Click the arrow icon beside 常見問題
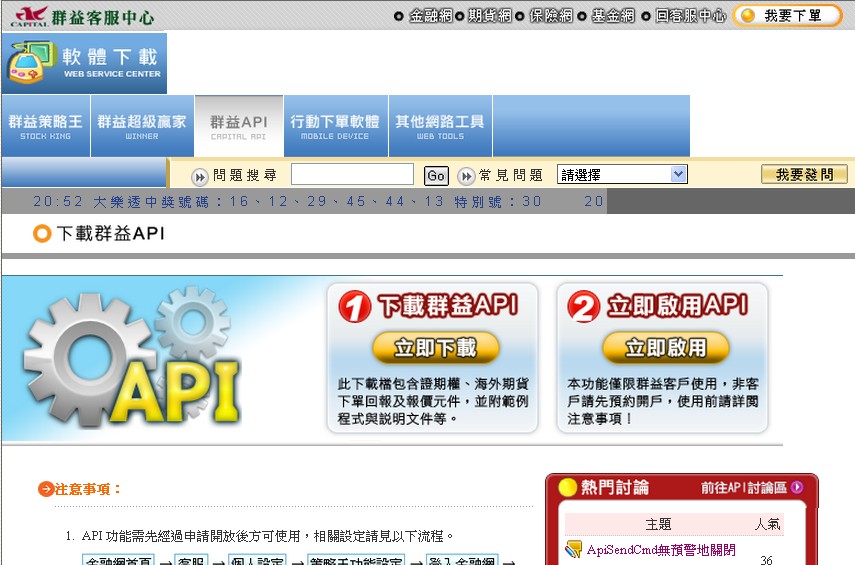 click(466, 176)
